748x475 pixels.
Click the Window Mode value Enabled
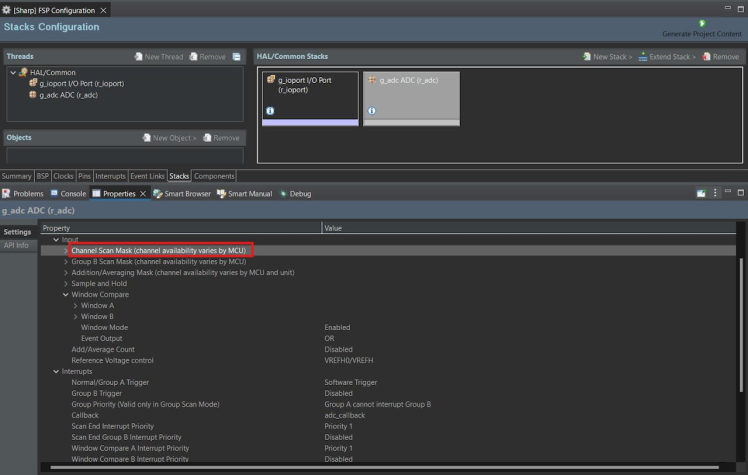tap(337, 327)
